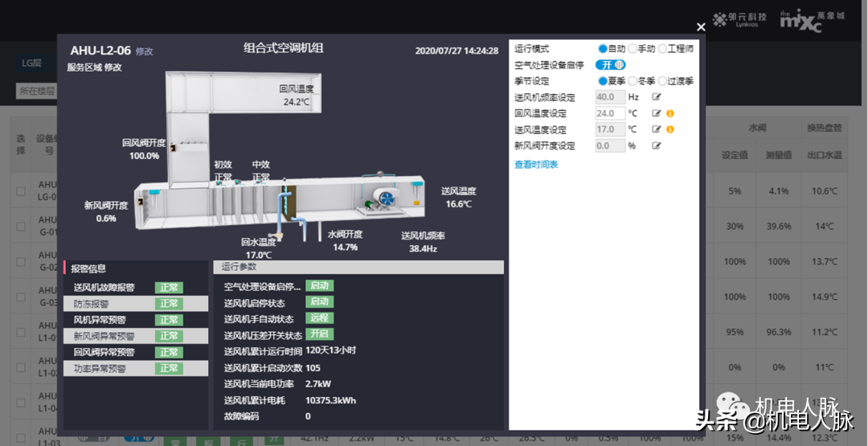The image size is (868, 446).
Task: Click 送风机故障报警 正常 status badge
Action: click(169, 288)
